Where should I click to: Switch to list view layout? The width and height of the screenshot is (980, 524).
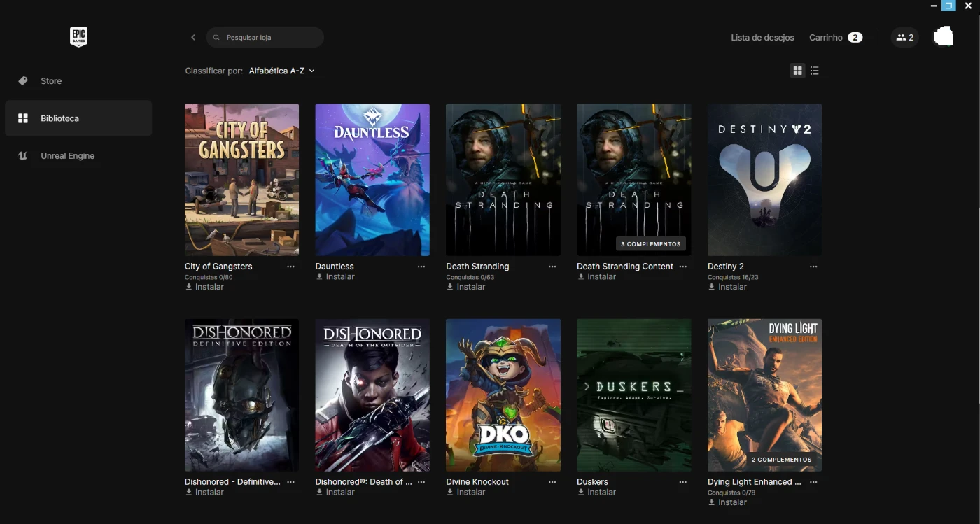tap(815, 71)
